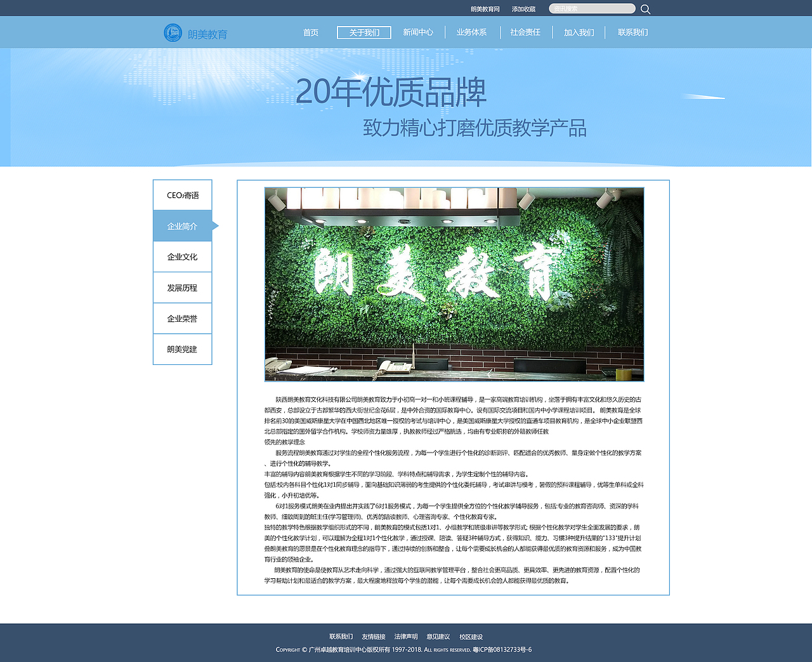Click the 朗美教育网 link in header
812x662 pixels.
click(x=485, y=8)
